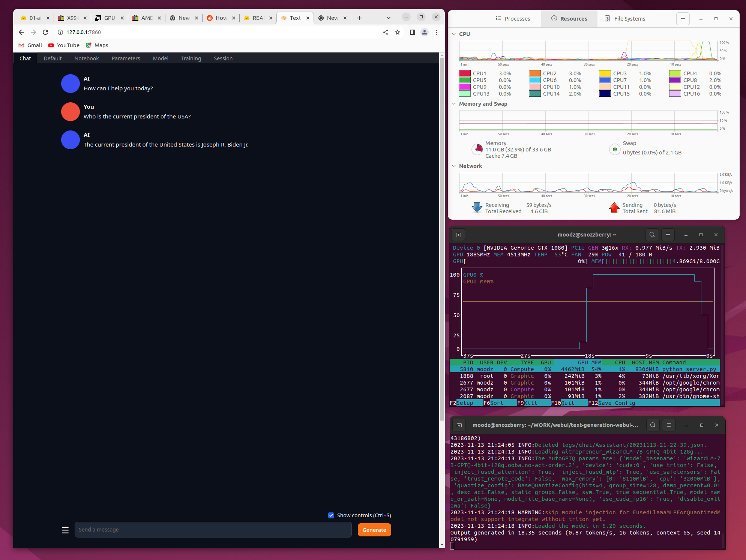Open the Parameters tab
The height and width of the screenshot is (560, 746).
[126, 58]
